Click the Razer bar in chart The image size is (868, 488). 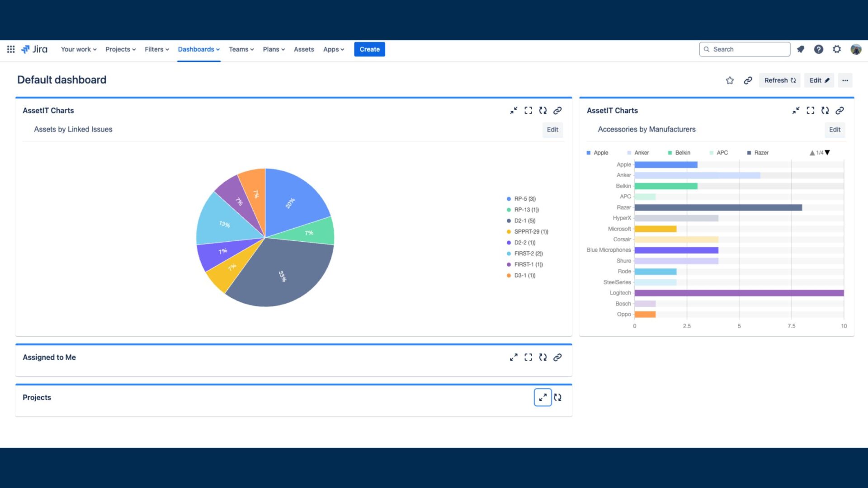click(x=718, y=207)
